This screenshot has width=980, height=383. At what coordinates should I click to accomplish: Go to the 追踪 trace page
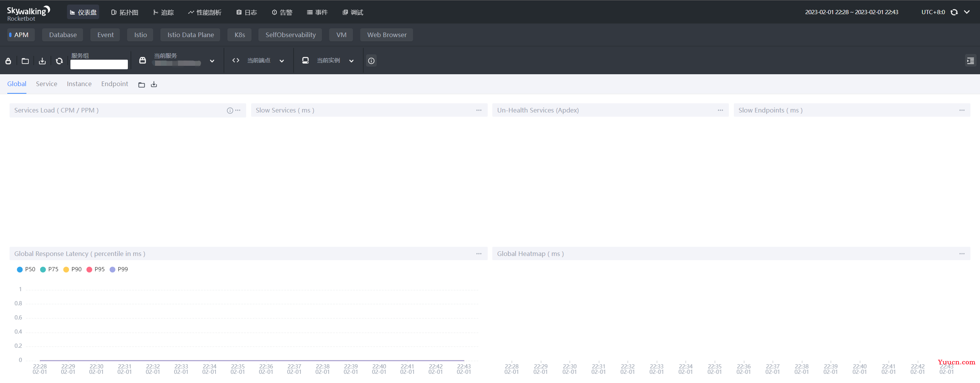pyautogui.click(x=163, y=12)
